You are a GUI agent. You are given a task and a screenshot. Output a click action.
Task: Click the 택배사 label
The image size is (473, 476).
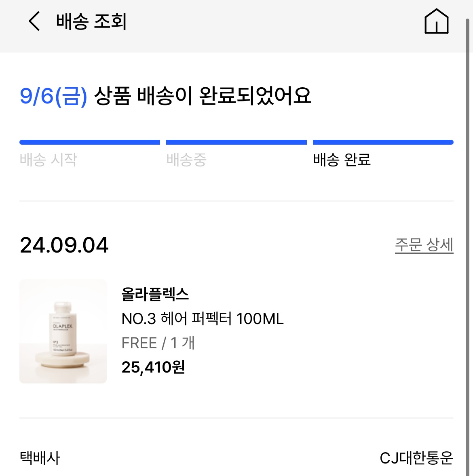40,458
